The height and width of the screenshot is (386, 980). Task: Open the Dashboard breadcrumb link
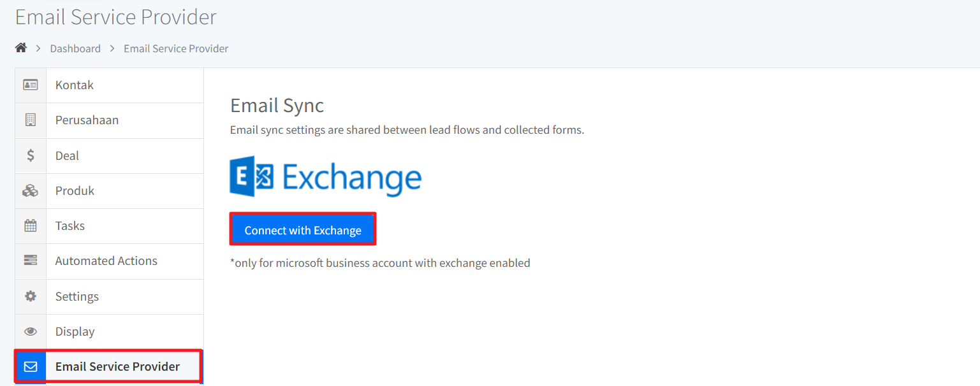(x=75, y=48)
